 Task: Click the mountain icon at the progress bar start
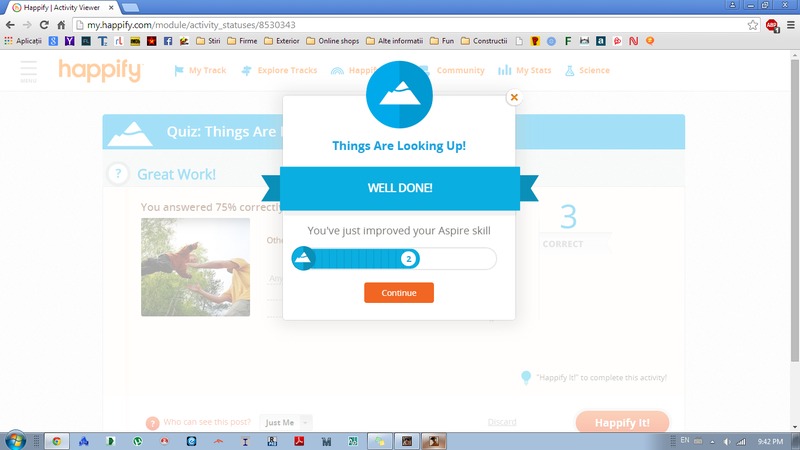click(x=304, y=259)
